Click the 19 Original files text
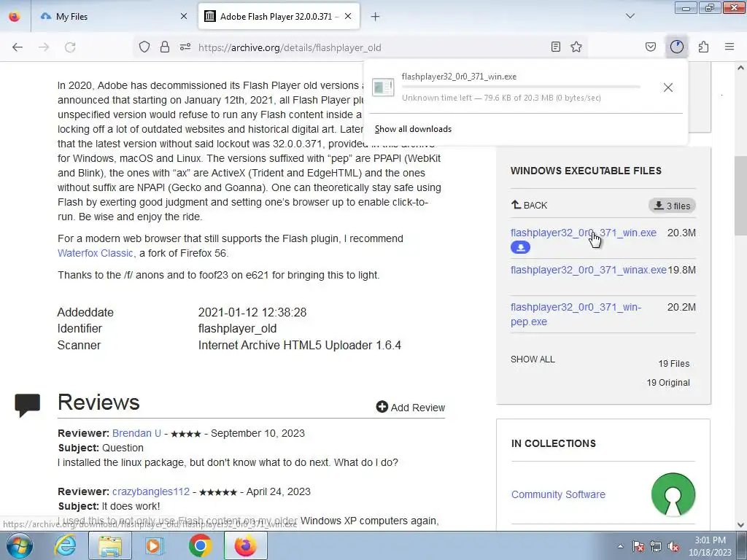This screenshot has height=560, width=747. click(x=668, y=382)
